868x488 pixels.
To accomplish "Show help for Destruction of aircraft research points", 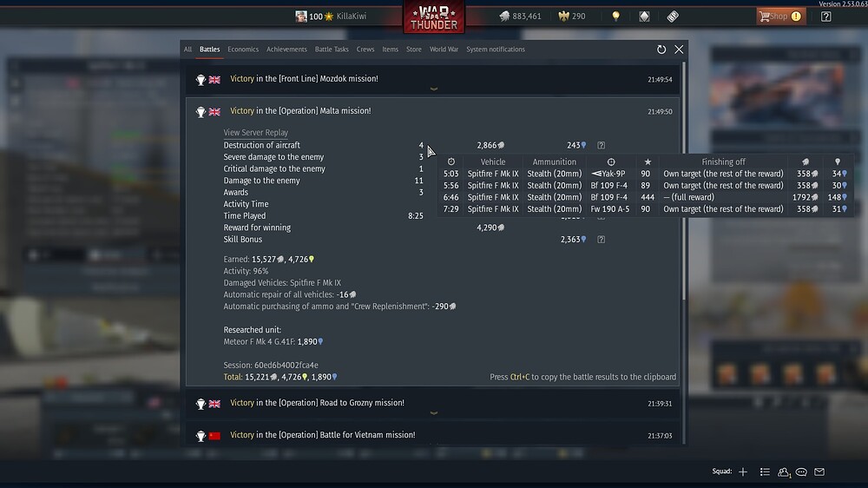I will tap(602, 145).
